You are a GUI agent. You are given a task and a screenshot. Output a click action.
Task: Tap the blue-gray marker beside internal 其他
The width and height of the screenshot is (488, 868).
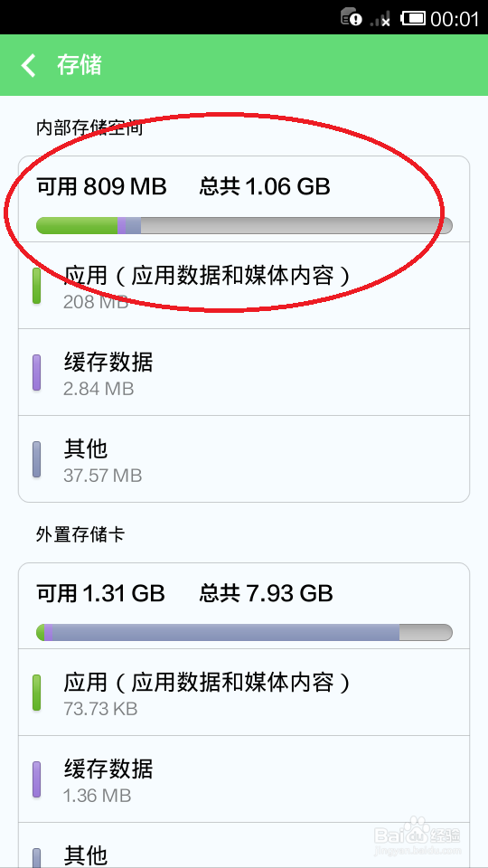[x=36, y=459]
